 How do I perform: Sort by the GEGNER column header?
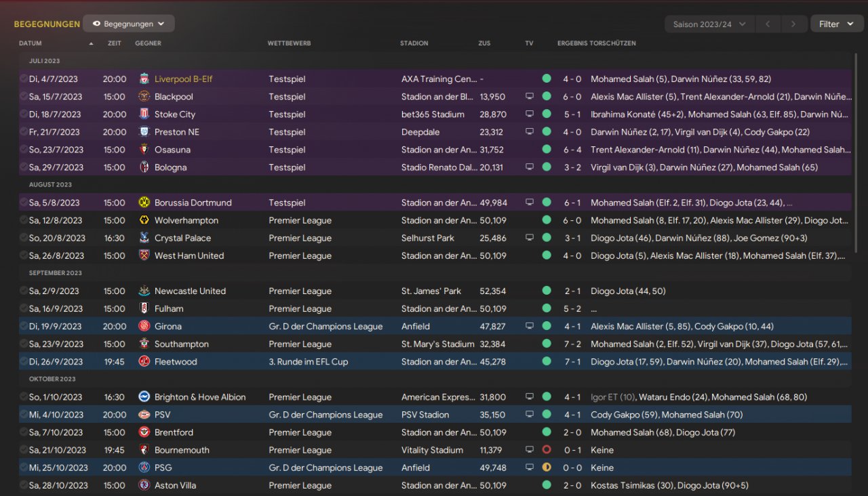[148, 43]
